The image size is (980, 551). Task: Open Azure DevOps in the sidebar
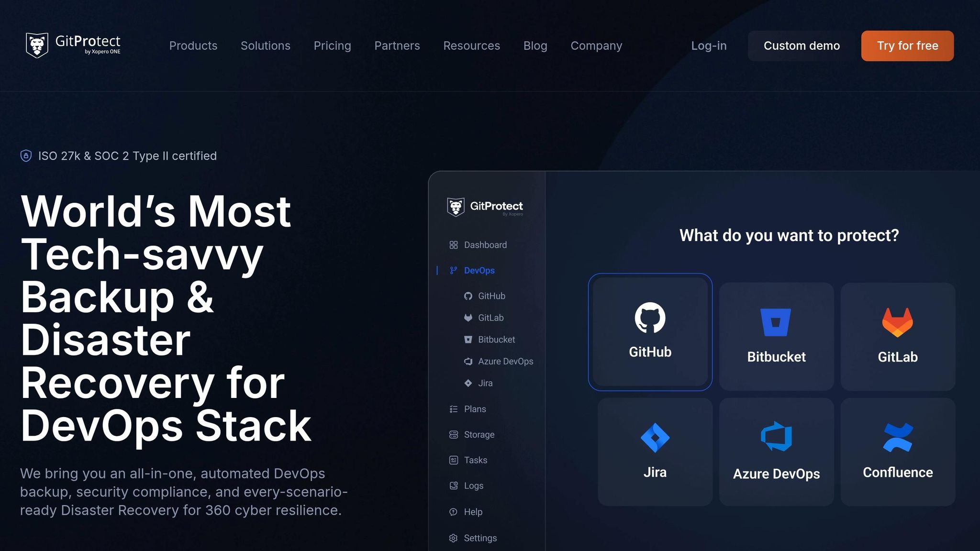505,361
